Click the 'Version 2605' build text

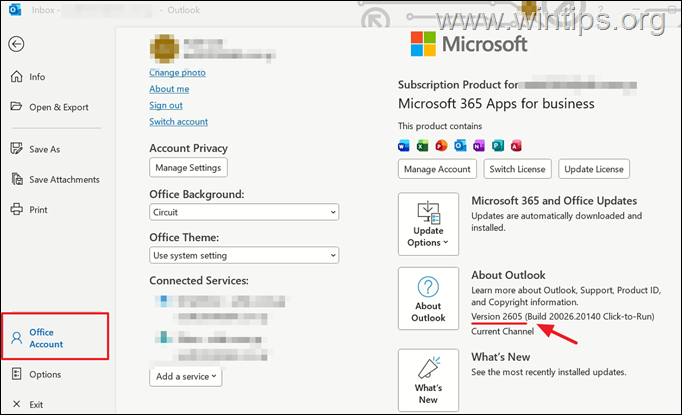[x=562, y=316]
